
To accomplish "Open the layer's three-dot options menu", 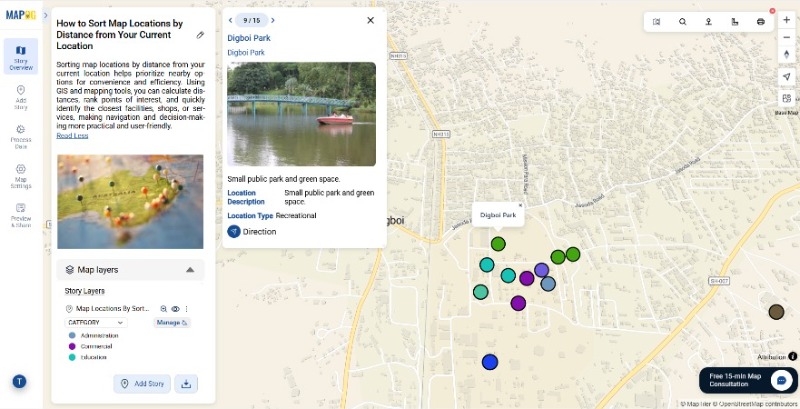I will (x=186, y=309).
